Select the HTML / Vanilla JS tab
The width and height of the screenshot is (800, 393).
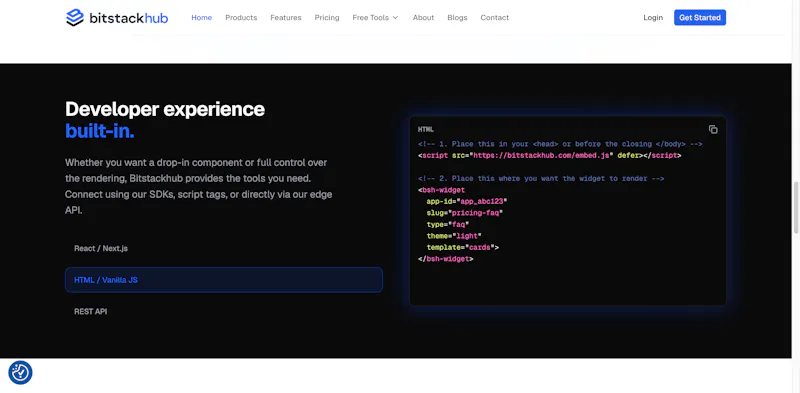tap(223, 280)
